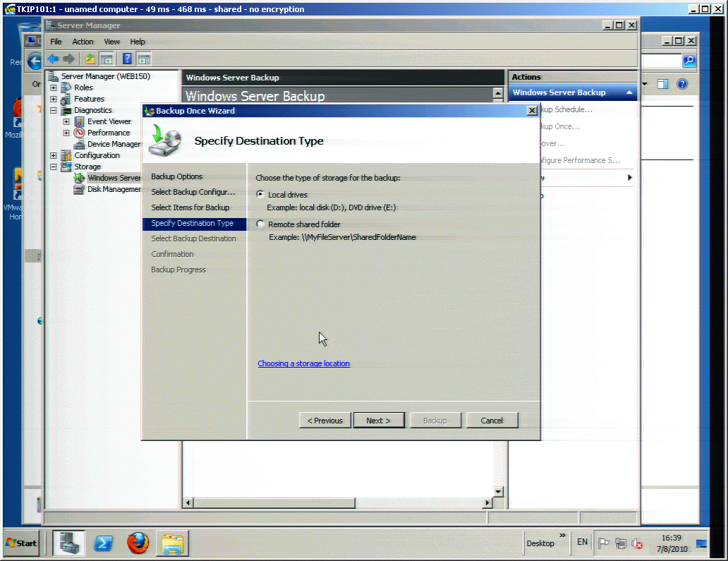728x561 pixels.
Task: Click the Diagnostics icon in tree
Action: (66, 111)
